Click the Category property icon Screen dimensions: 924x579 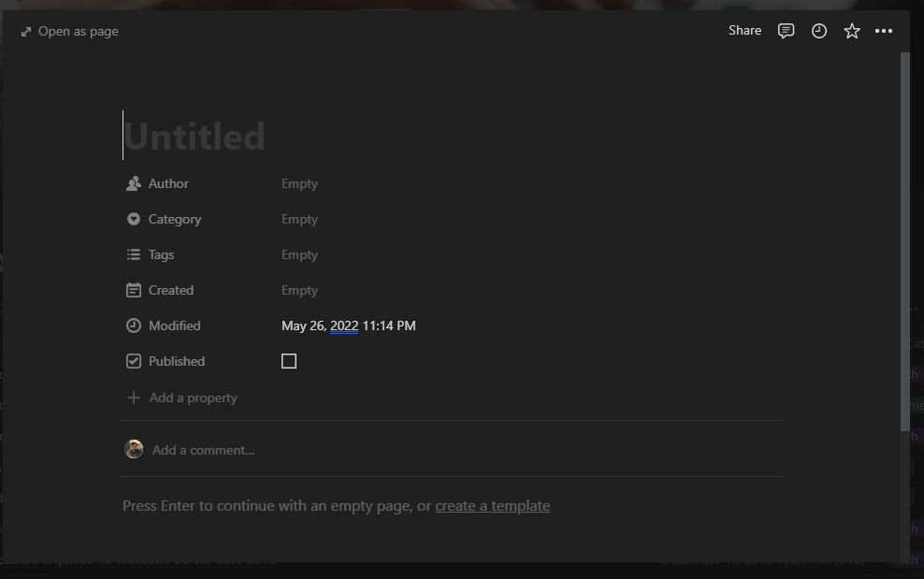pos(134,219)
